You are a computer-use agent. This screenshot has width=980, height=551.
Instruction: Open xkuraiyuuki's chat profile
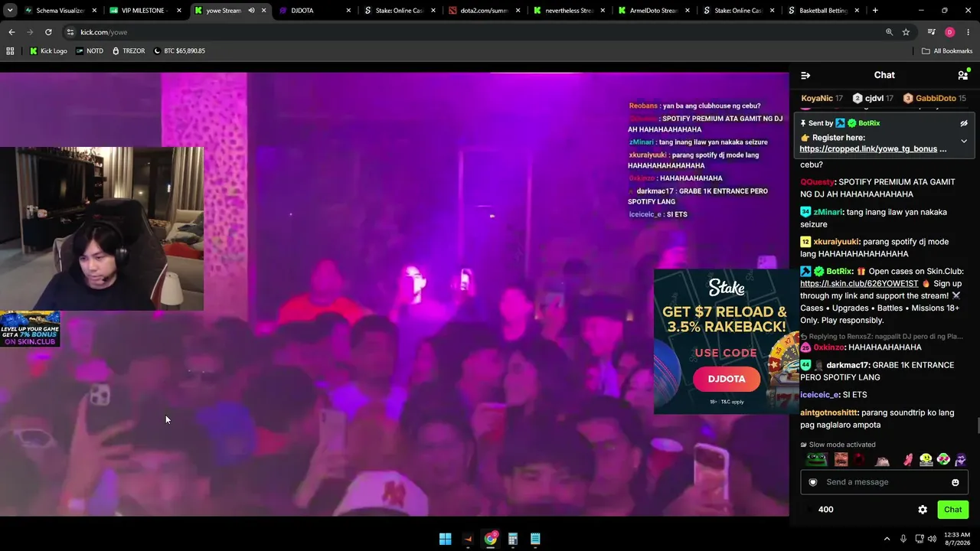[837, 242]
